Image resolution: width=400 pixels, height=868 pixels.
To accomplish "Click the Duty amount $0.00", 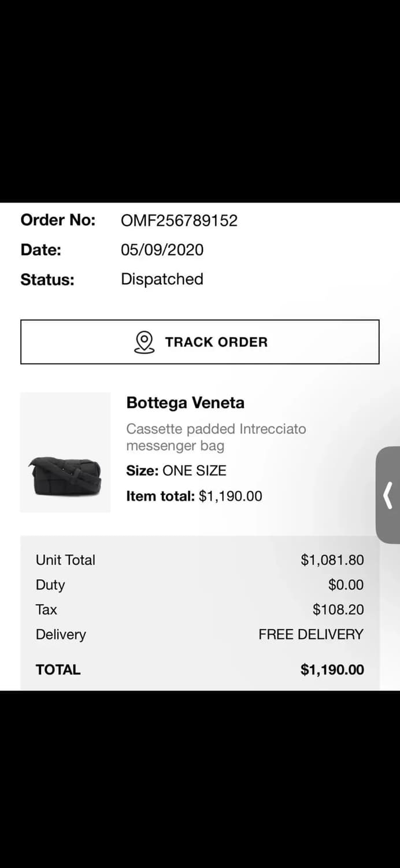I will coord(346,585).
